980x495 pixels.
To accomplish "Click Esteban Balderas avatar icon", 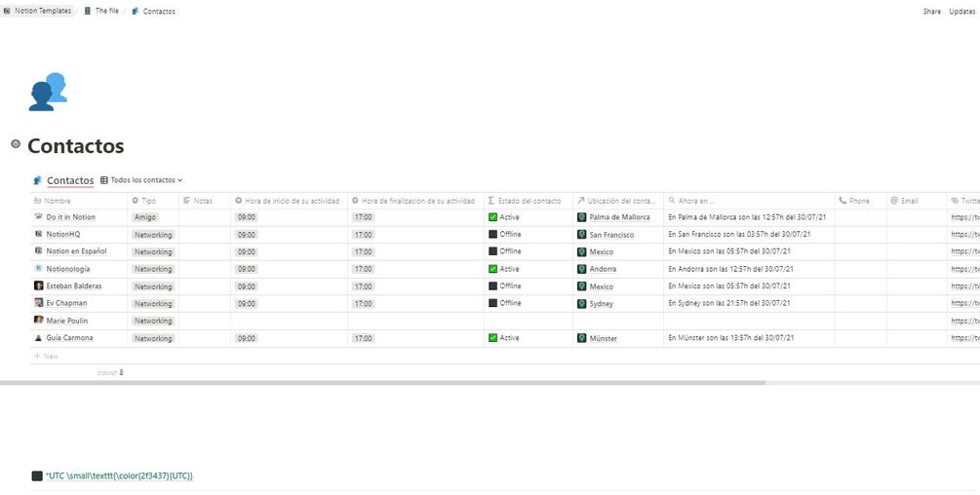I will [x=38, y=286].
